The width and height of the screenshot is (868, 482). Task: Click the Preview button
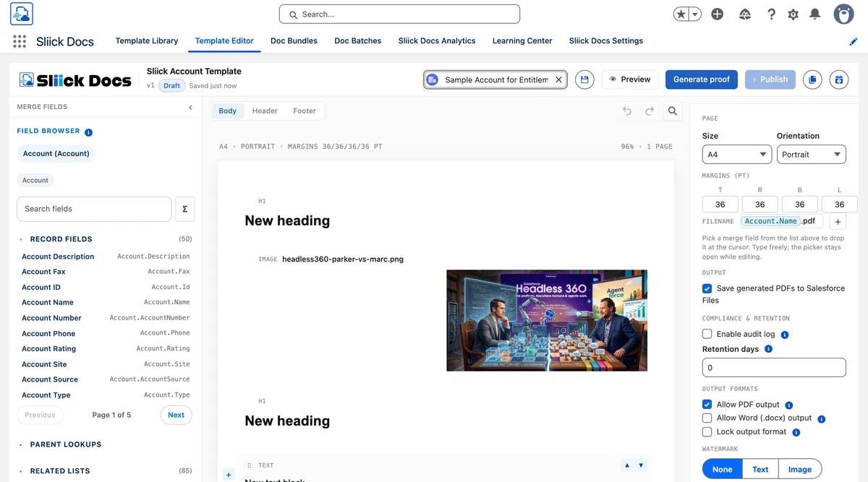[629, 79]
